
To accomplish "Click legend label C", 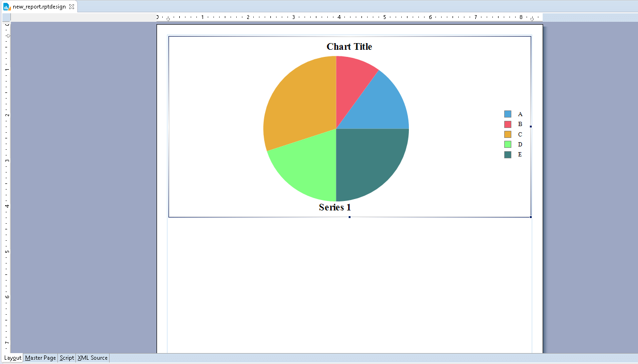I will click(520, 134).
